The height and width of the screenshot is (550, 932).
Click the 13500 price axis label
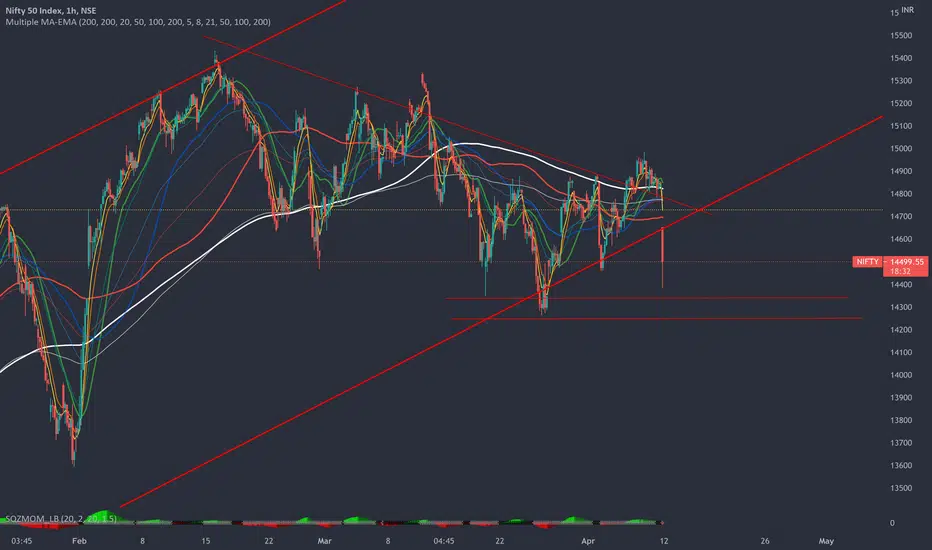pyautogui.click(x=901, y=488)
